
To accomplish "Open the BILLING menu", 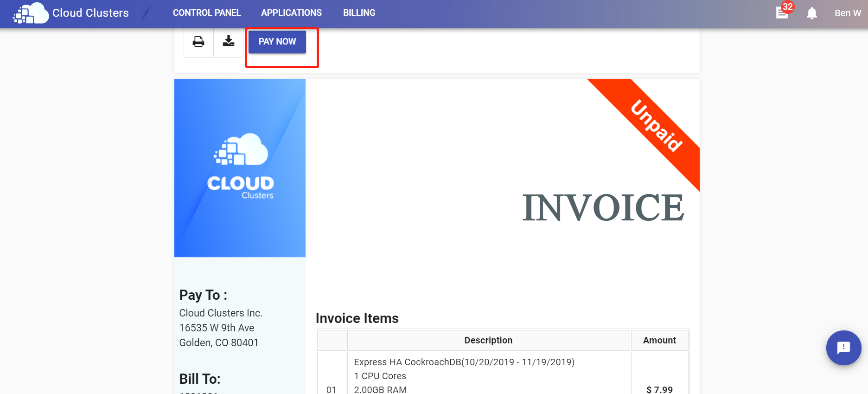I will pos(359,13).
